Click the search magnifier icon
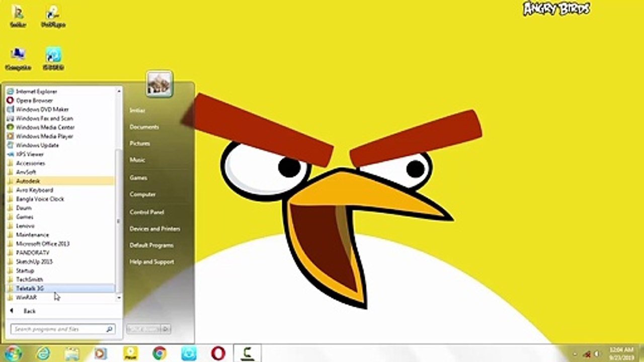This screenshot has width=644, height=362. point(109,329)
